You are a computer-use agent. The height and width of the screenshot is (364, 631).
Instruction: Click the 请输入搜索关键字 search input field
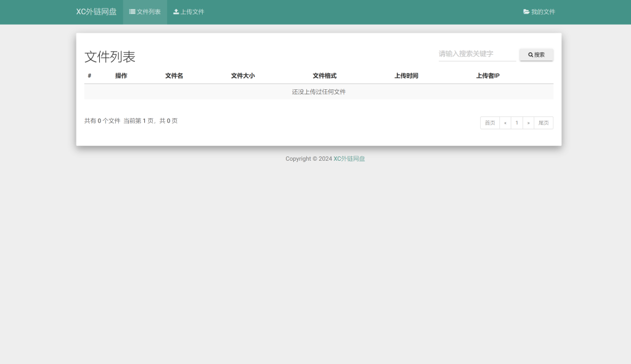(x=476, y=54)
